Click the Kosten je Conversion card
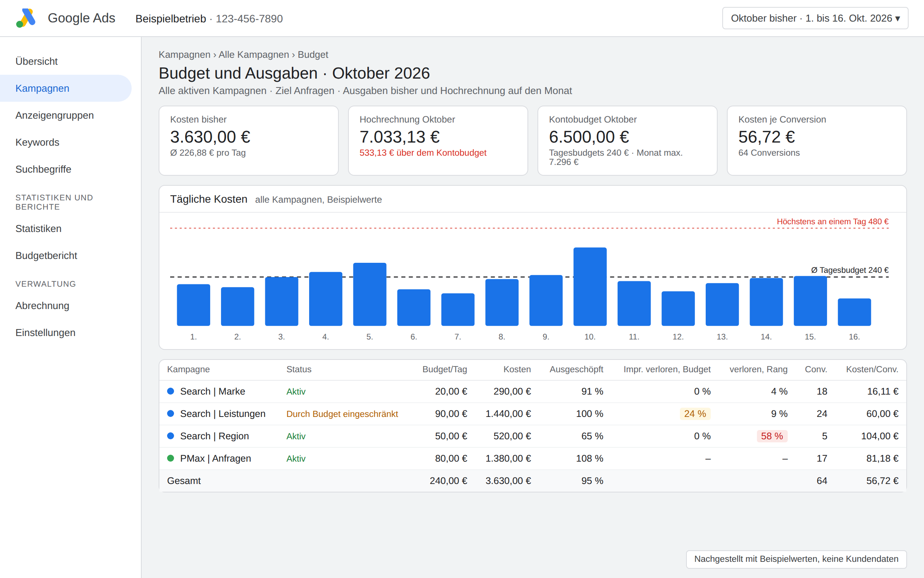This screenshot has width=924, height=578. tap(817, 141)
